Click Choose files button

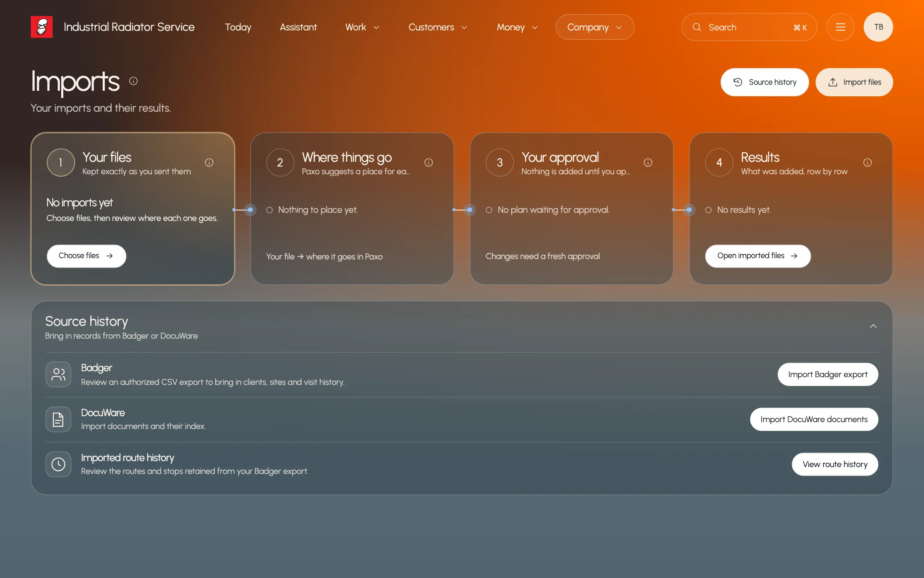(86, 256)
